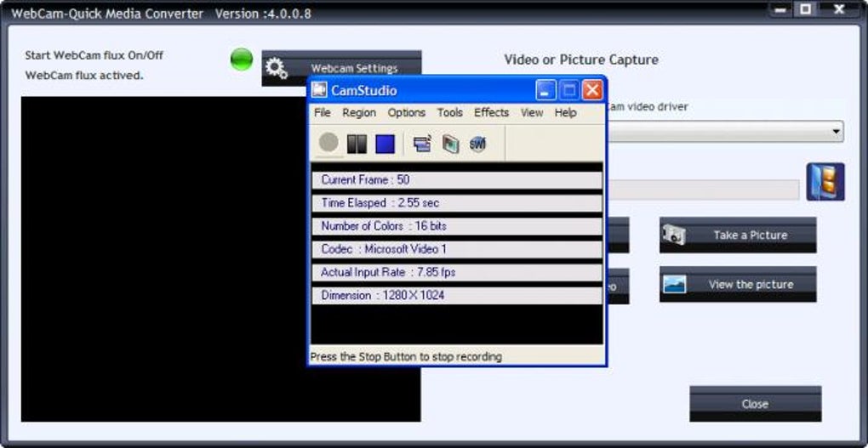This screenshot has width=868, height=448.
Task: Close WebCam-Quick Media Converter with title X
Action: (839, 9)
